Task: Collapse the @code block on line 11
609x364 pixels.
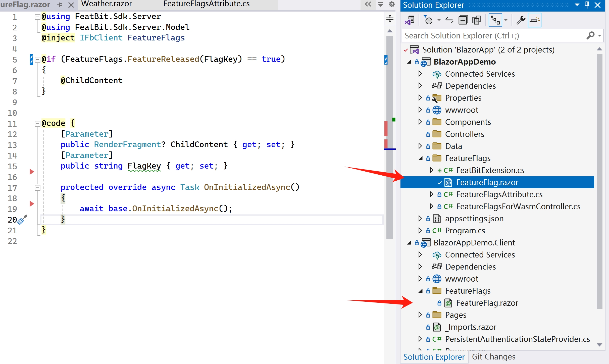Action: pyautogui.click(x=37, y=124)
